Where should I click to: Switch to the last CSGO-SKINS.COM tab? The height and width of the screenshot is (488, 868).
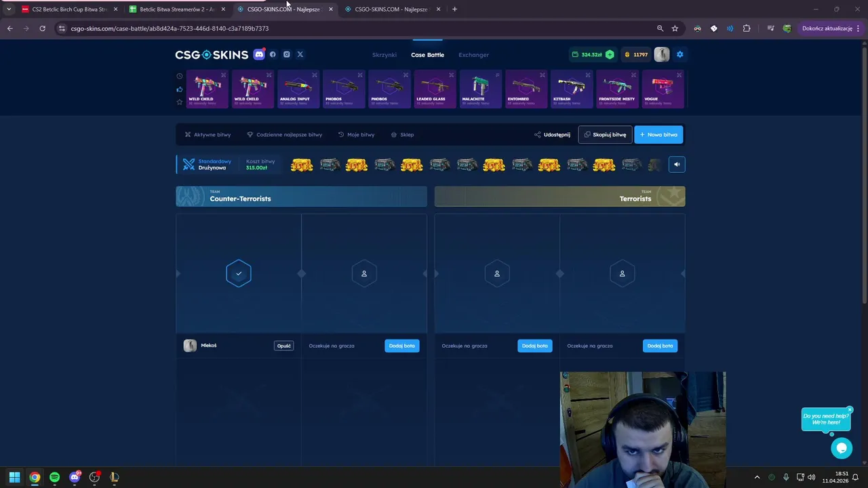pos(392,9)
